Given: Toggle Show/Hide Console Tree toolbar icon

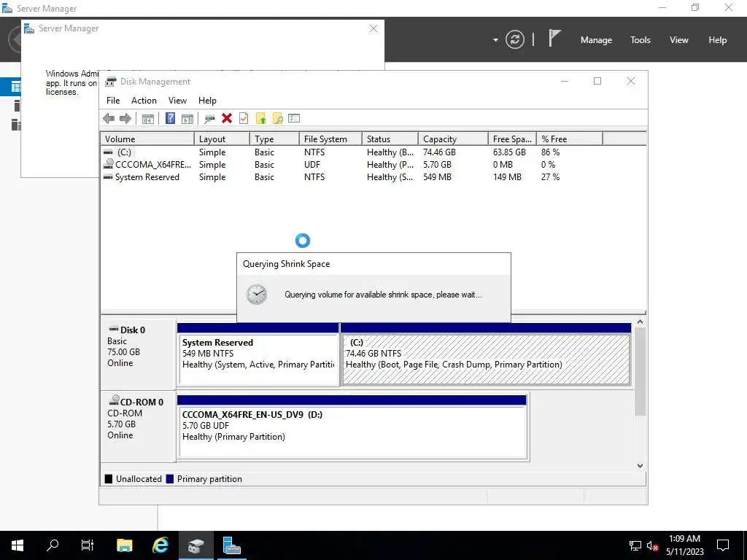Looking at the screenshot, I should (x=147, y=119).
